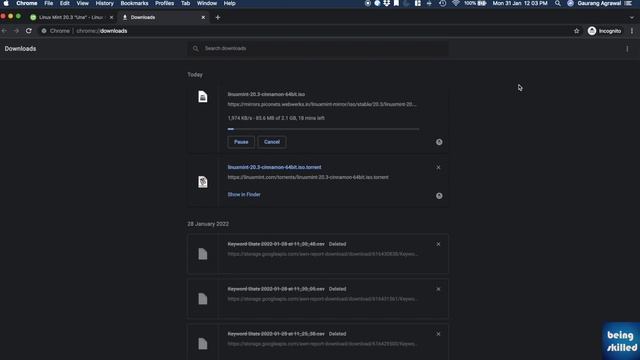Open the linuxmint-20.3-cinnamon-64bit.iso.torrent file name link

point(274,167)
